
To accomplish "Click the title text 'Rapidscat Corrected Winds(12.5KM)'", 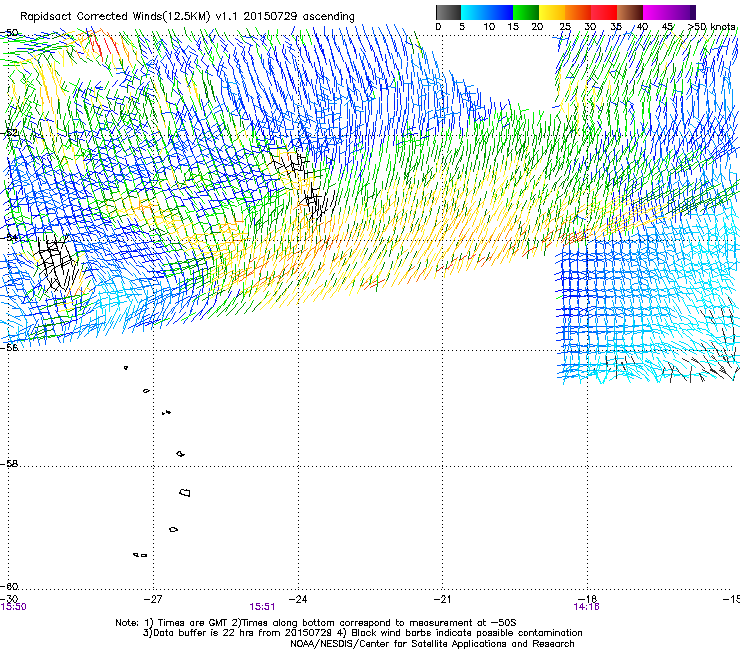I will point(115,16).
